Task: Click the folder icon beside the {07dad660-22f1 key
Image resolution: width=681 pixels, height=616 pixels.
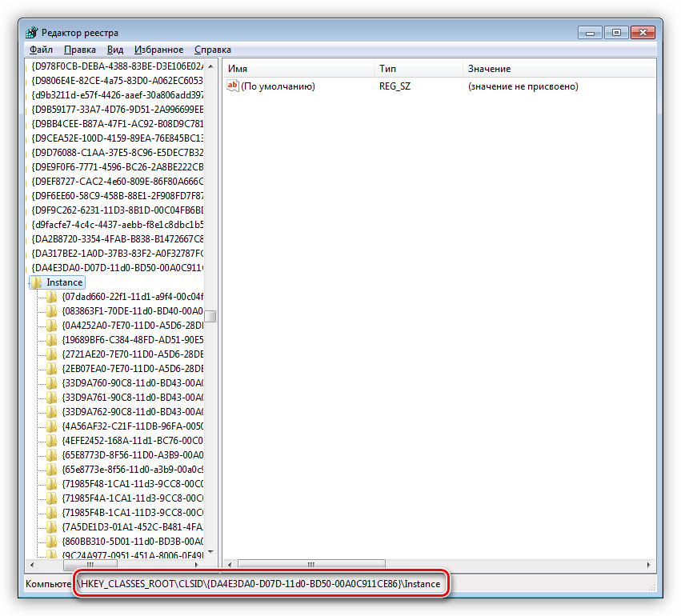Action: [52, 297]
